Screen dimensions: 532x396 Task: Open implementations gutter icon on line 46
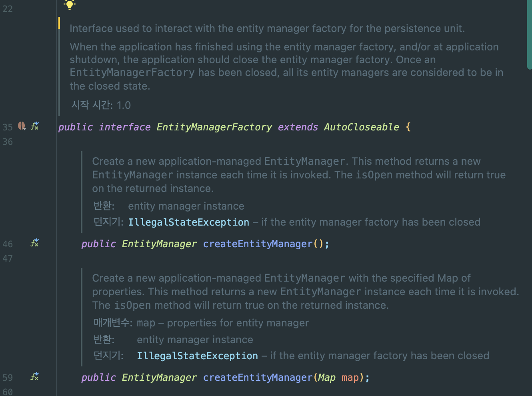pyautogui.click(x=35, y=243)
